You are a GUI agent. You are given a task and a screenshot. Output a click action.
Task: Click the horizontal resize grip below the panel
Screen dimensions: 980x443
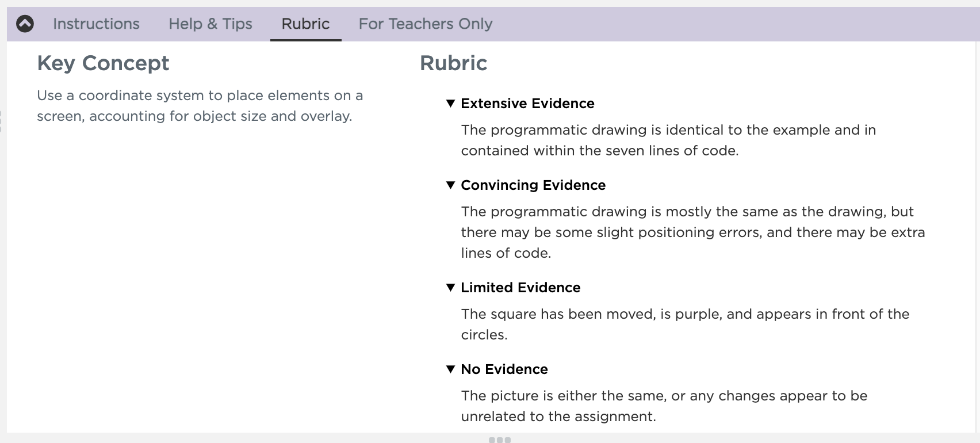pos(499,440)
